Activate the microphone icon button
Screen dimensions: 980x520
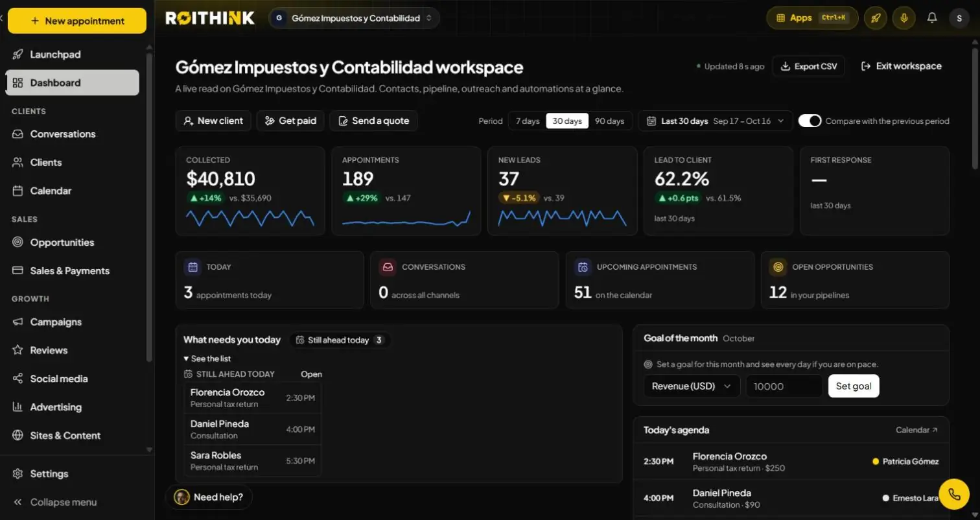[904, 18]
